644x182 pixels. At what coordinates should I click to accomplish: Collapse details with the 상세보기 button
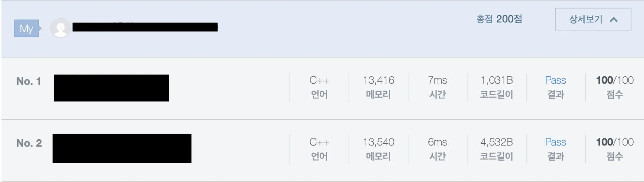593,20
